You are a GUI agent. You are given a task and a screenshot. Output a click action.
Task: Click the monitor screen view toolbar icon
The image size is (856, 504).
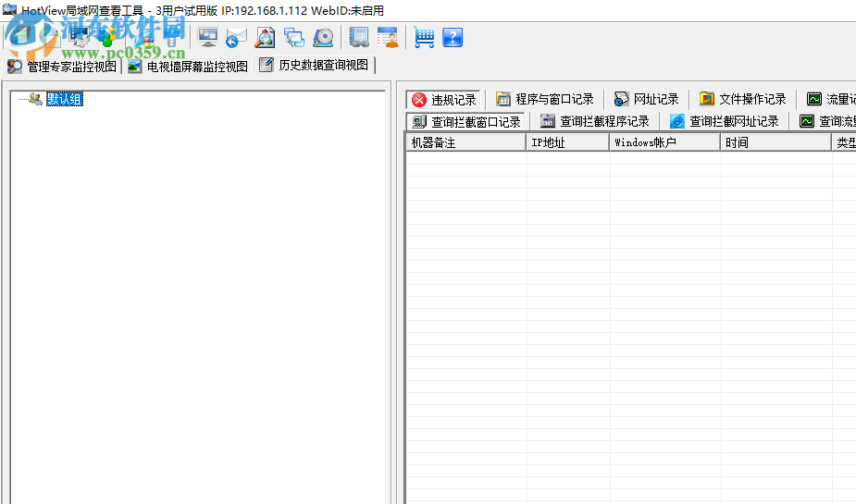coord(207,38)
